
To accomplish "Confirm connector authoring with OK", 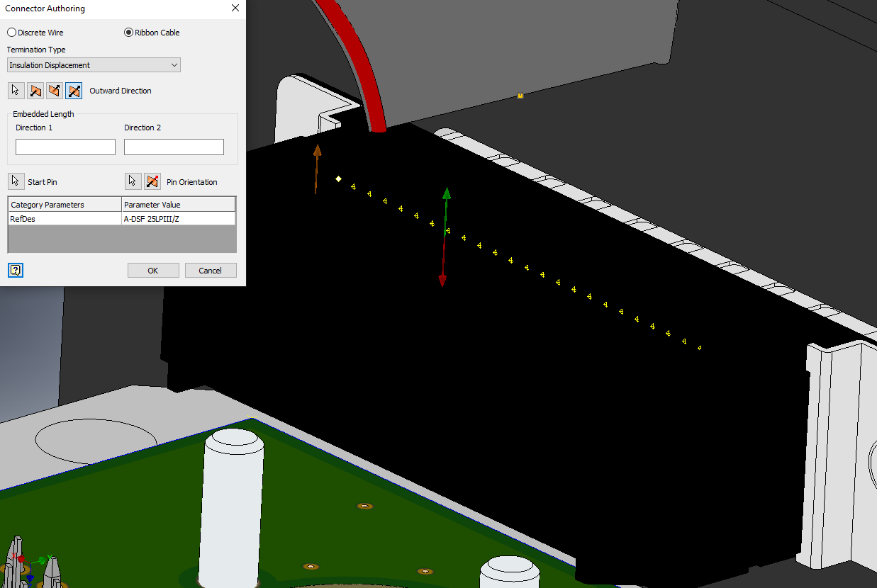I will (x=153, y=270).
